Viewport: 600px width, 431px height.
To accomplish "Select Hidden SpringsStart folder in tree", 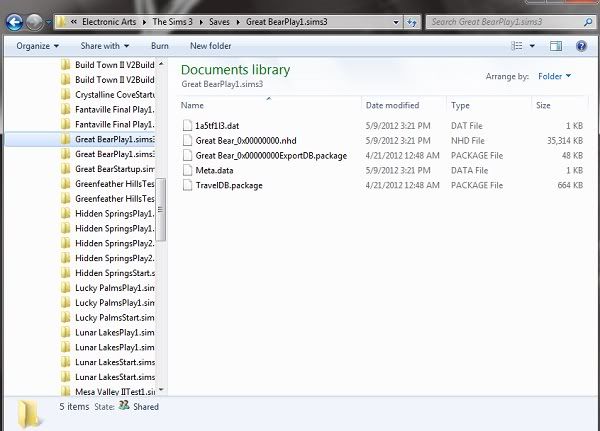I will (115, 273).
